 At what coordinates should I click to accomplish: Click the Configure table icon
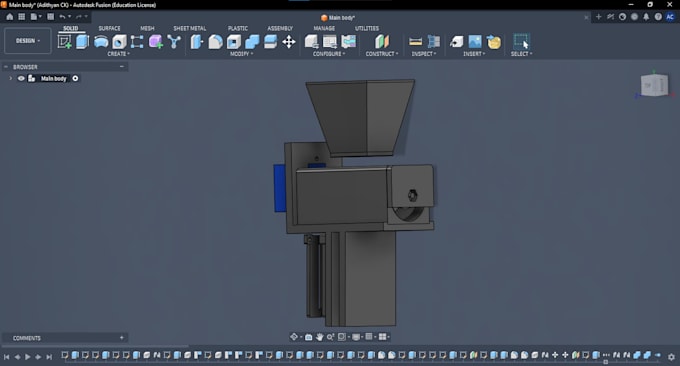tap(330, 42)
